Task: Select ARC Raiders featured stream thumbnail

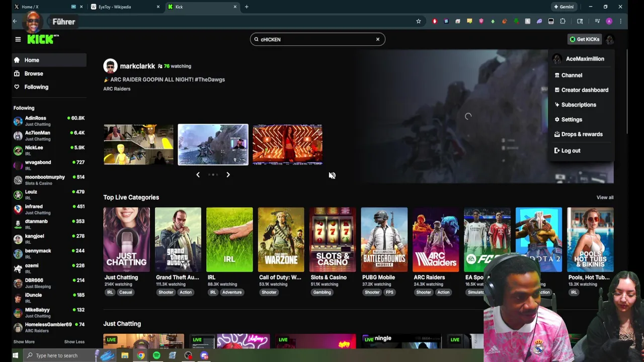Action: (x=213, y=145)
